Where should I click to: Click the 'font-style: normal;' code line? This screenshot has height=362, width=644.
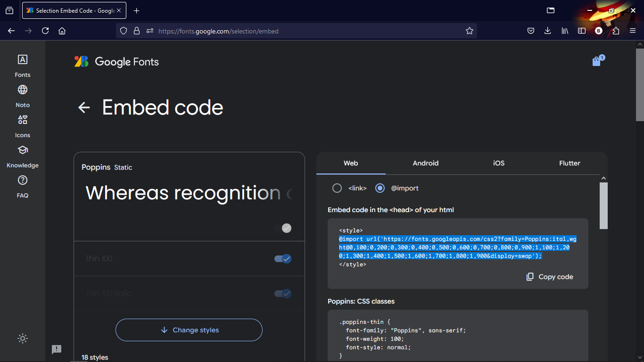(x=378, y=347)
